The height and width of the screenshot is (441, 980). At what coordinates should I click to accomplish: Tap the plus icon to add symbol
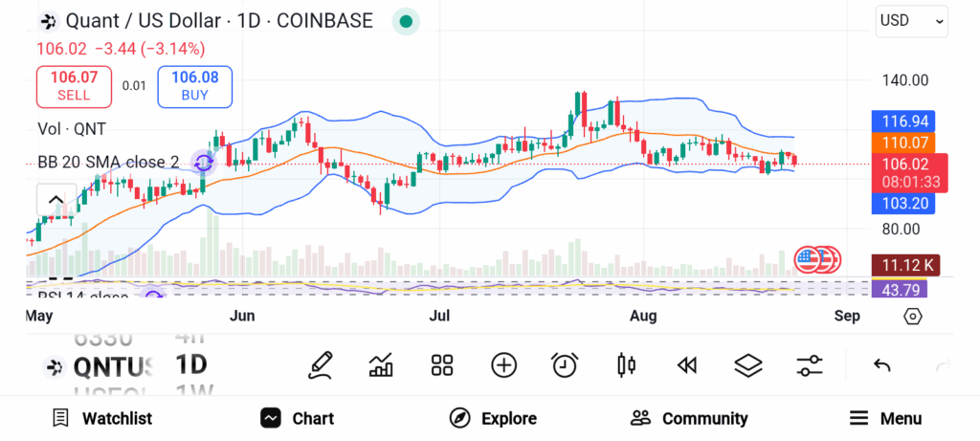(503, 364)
